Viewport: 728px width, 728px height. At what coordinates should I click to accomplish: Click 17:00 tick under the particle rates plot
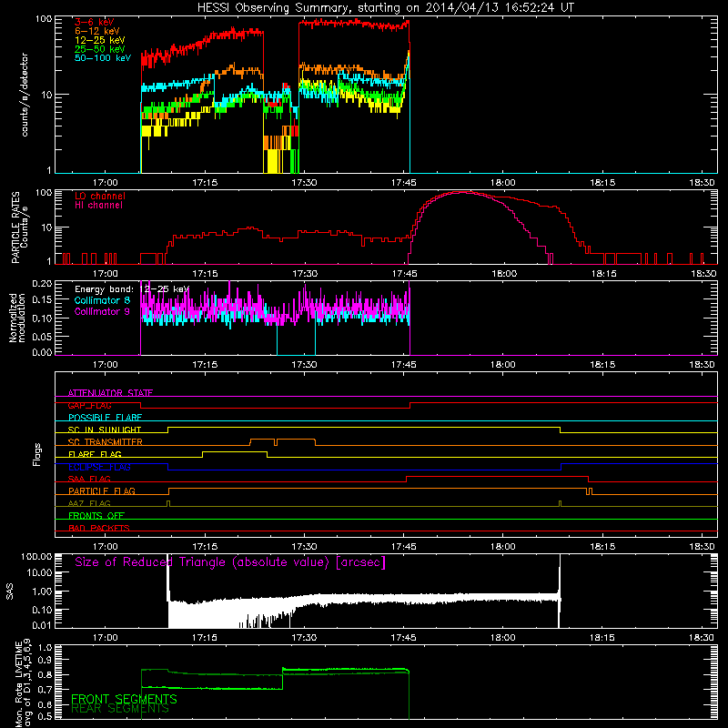pyautogui.click(x=105, y=274)
